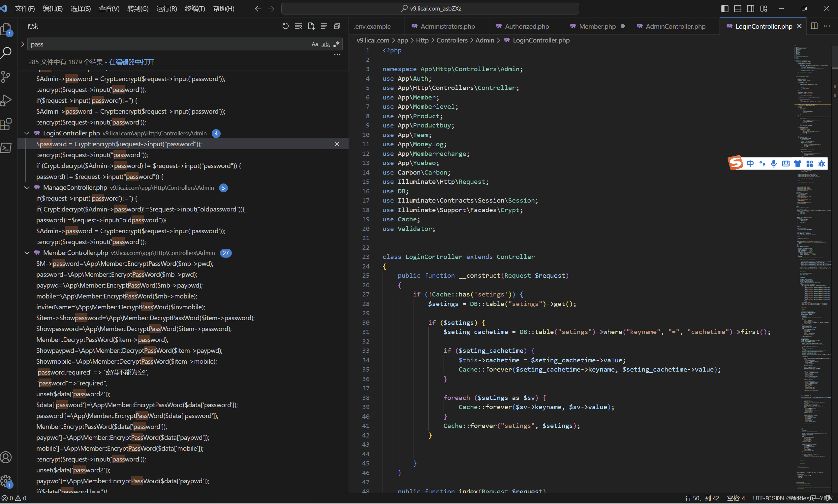Image resolution: width=838 pixels, height=504 pixels.
Task: Split the editor right
Action: click(814, 26)
